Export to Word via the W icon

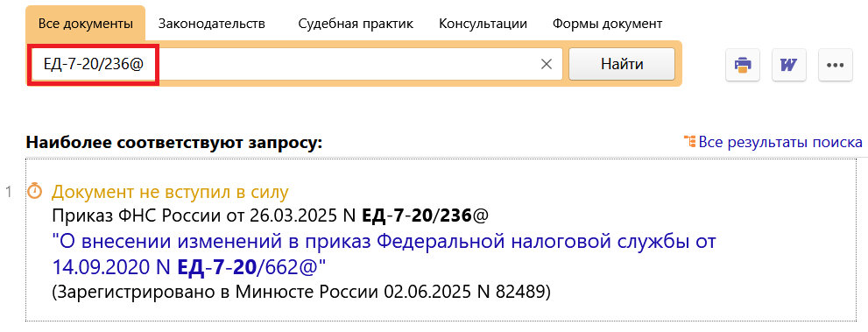789,65
